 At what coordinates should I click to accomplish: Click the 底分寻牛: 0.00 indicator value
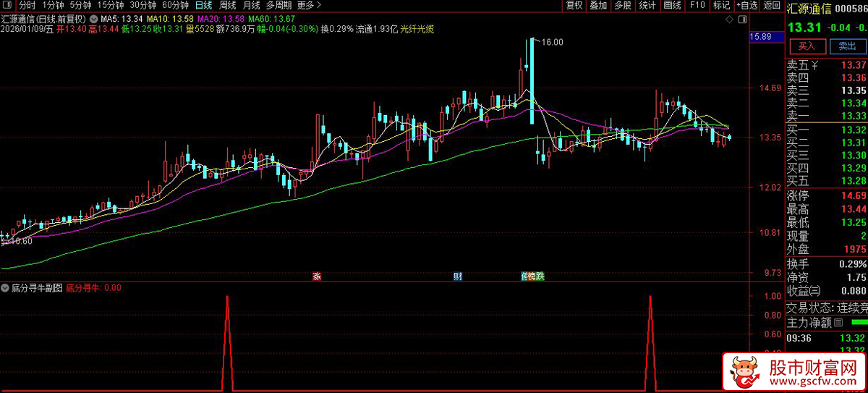point(93,287)
